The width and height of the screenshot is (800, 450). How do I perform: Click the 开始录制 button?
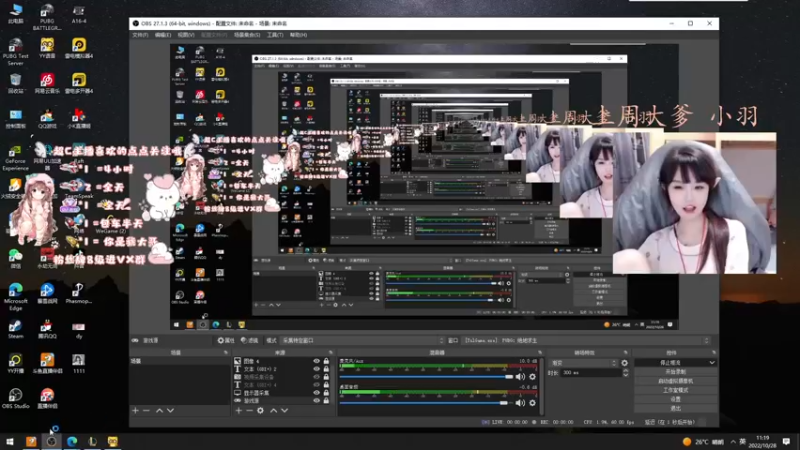click(x=676, y=372)
